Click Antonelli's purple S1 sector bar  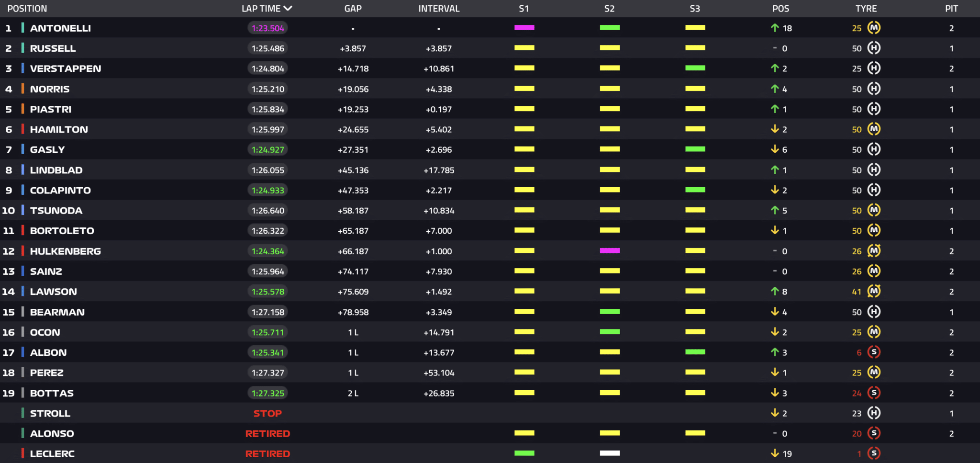click(x=524, y=28)
